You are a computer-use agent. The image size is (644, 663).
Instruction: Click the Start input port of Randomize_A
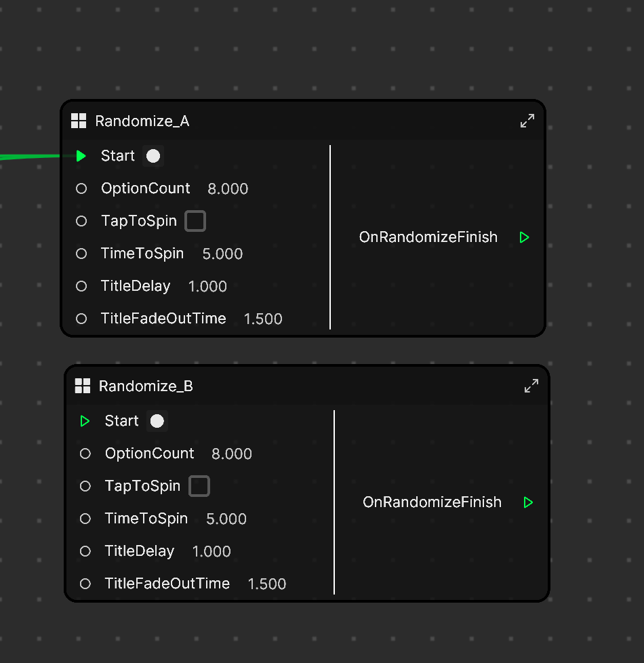coord(81,156)
